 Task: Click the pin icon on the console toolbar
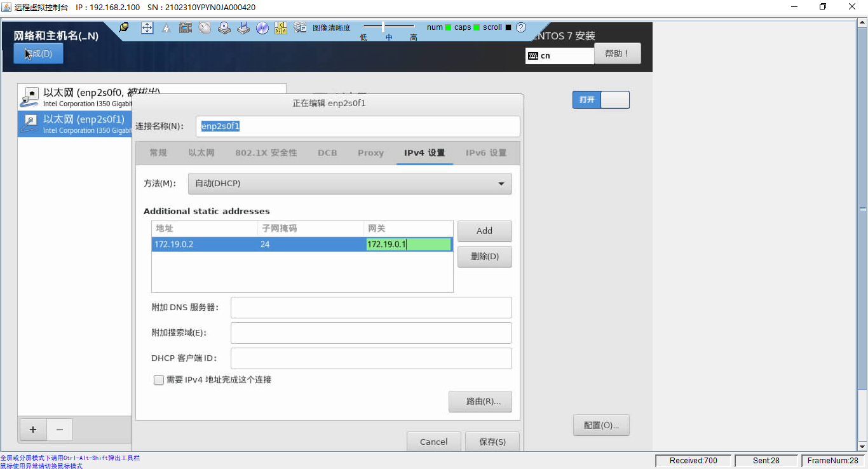click(124, 27)
